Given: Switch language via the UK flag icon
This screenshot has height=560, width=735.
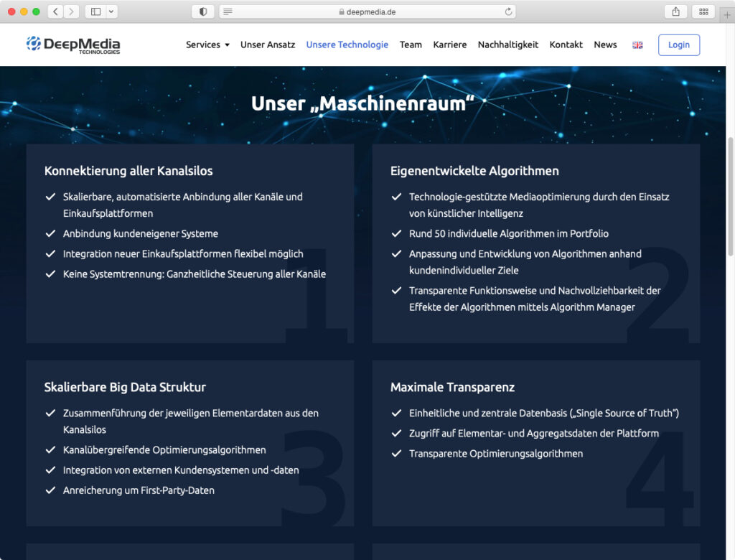Looking at the screenshot, I should (637, 45).
